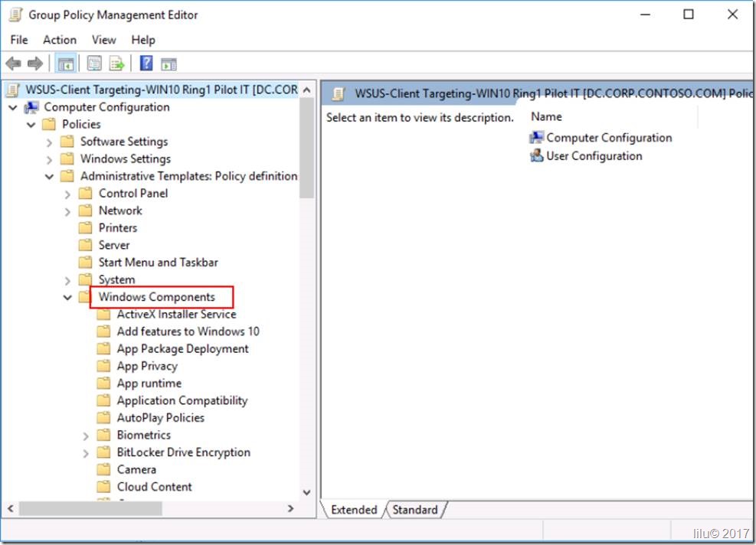Minimize the editor window
756x545 pixels.
click(x=645, y=15)
